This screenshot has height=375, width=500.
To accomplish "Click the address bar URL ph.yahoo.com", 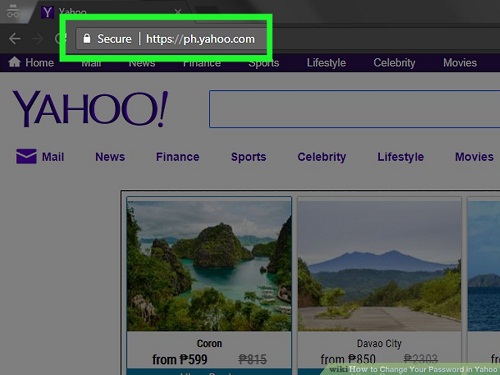I will point(200,39).
